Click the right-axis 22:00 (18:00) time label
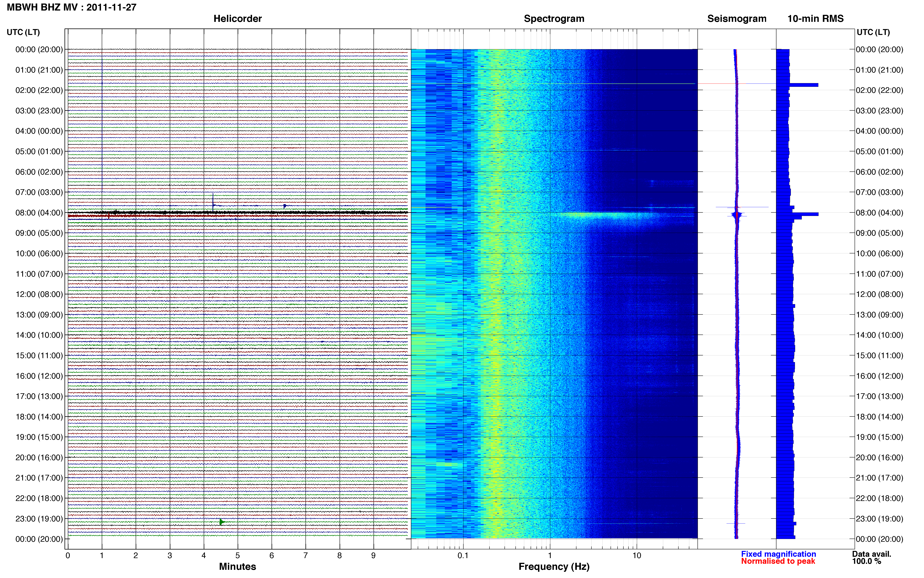 tap(879, 498)
